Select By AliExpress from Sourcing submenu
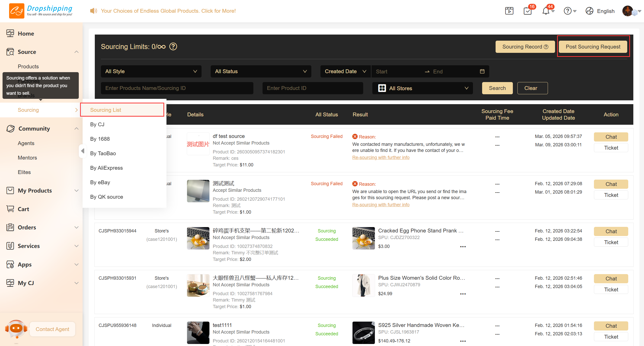 pyautogui.click(x=106, y=168)
